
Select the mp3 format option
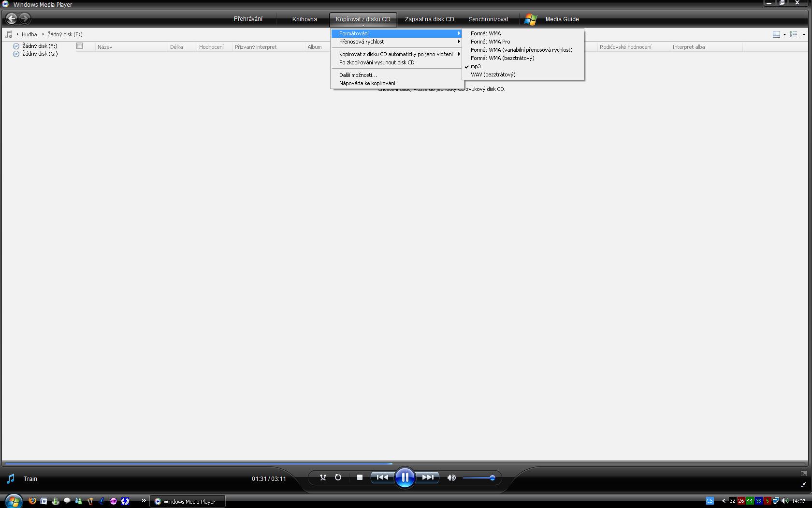pyautogui.click(x=476, y=66)
